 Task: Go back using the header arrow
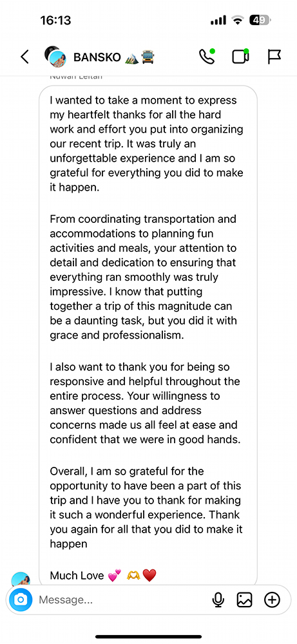coord(25,57)
